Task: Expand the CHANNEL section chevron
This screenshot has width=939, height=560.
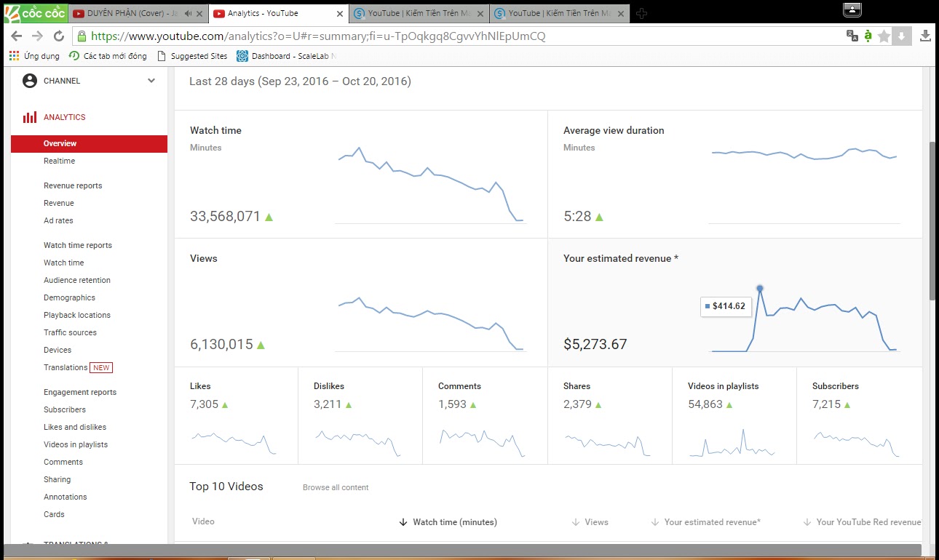Action: 151,81
